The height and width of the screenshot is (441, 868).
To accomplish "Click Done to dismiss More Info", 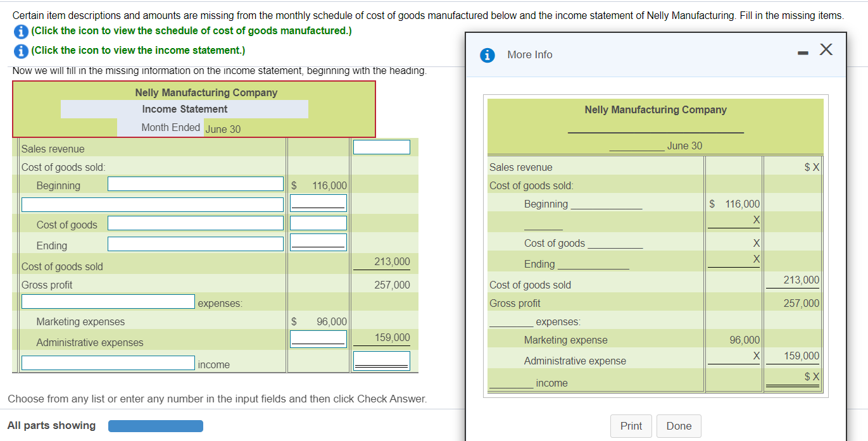I will tap(679, 426).
